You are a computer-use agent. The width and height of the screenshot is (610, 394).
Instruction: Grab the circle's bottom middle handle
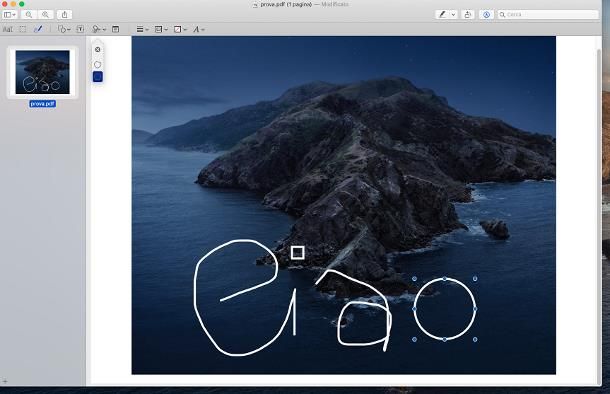tap(445, 339)
